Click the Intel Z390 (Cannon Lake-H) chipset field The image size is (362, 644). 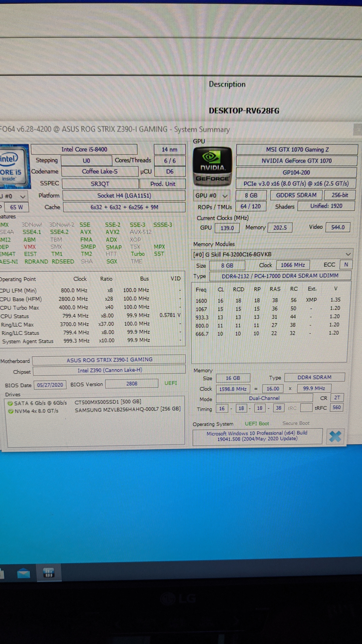tap(110, 370)
